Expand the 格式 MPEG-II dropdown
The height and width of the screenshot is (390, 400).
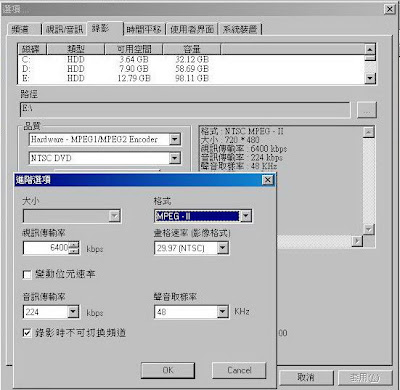(x=246, y=216)
